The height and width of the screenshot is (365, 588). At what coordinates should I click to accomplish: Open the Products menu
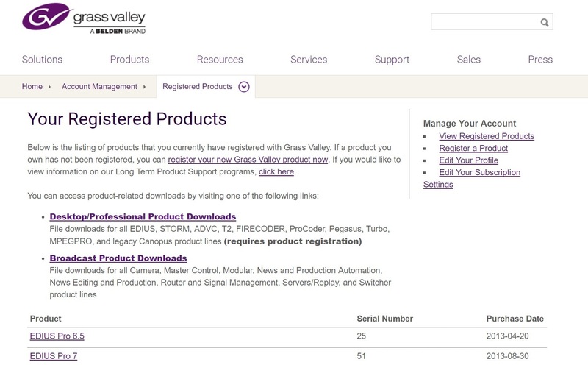[x=129, y=60]
